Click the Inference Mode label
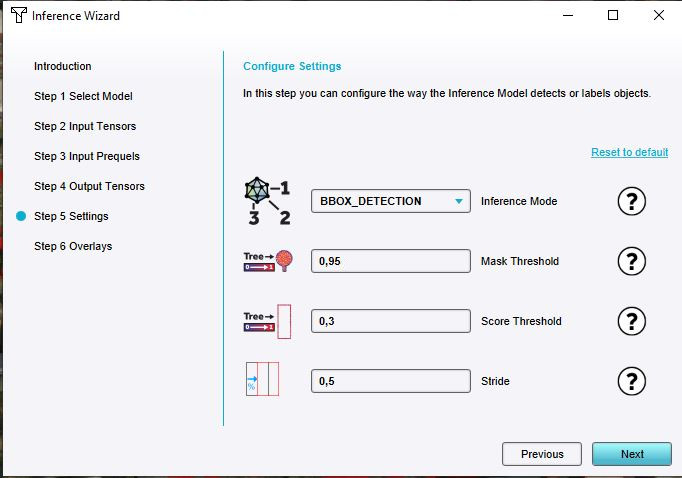Screen dimensions: 682x478 click(519, 201)
